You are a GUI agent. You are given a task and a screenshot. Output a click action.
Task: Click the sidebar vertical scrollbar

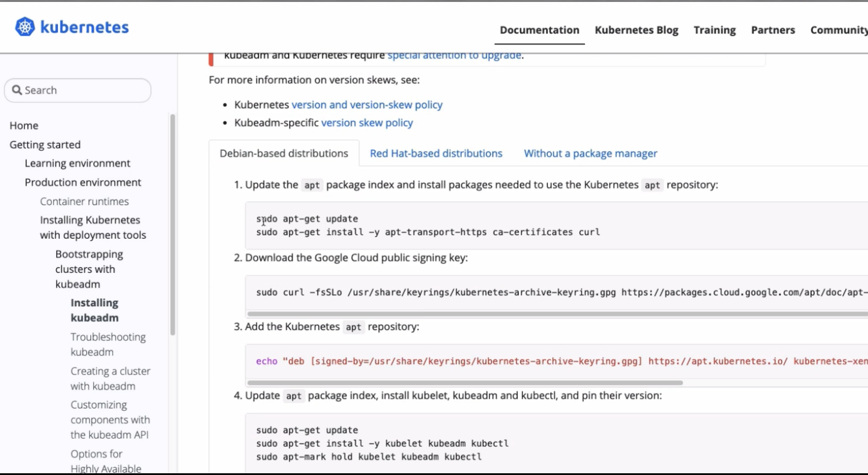[172, 225]
